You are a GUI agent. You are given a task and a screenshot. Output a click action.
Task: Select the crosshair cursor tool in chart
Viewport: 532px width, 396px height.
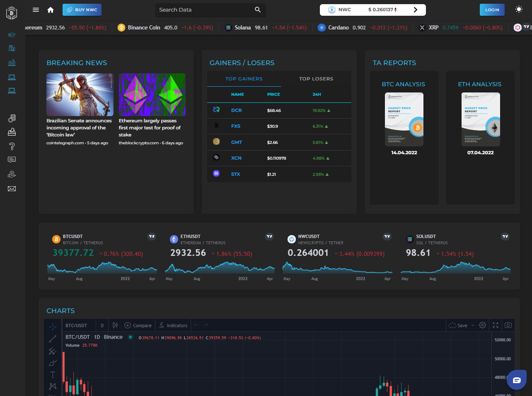(x=53, y=327)
